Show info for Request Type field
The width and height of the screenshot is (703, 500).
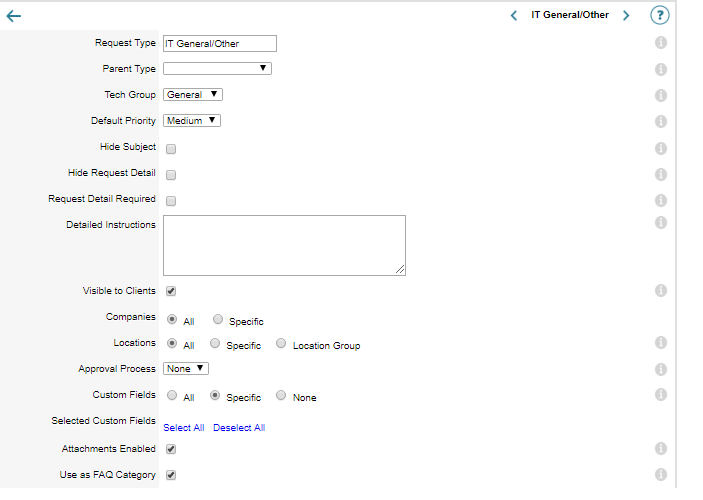point(661,43)
